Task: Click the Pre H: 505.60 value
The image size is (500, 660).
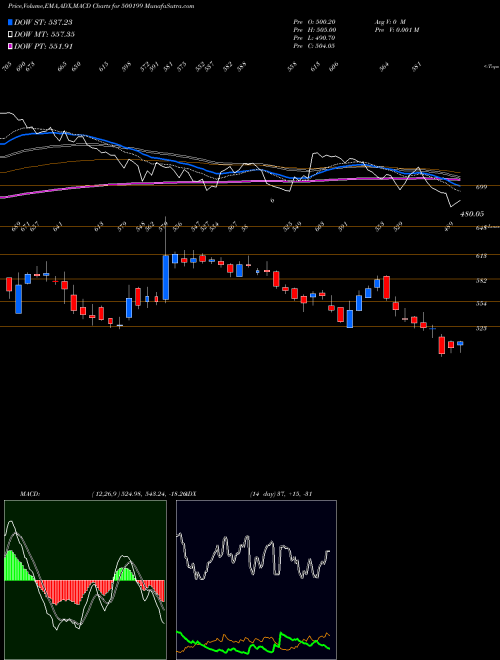Action: (314, 30)
